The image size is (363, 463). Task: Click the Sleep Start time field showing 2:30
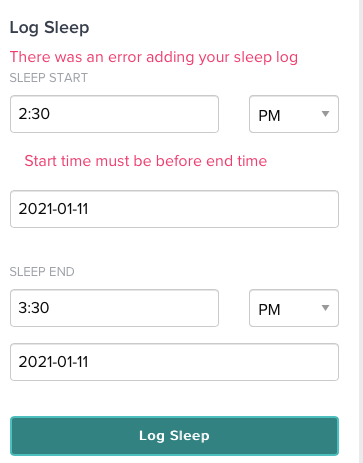[114, 114]
